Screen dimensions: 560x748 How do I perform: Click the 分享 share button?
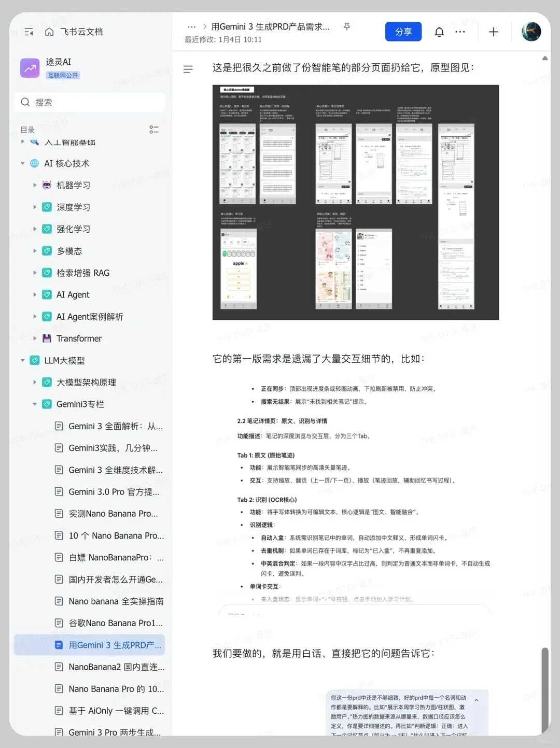coord(403,32)
